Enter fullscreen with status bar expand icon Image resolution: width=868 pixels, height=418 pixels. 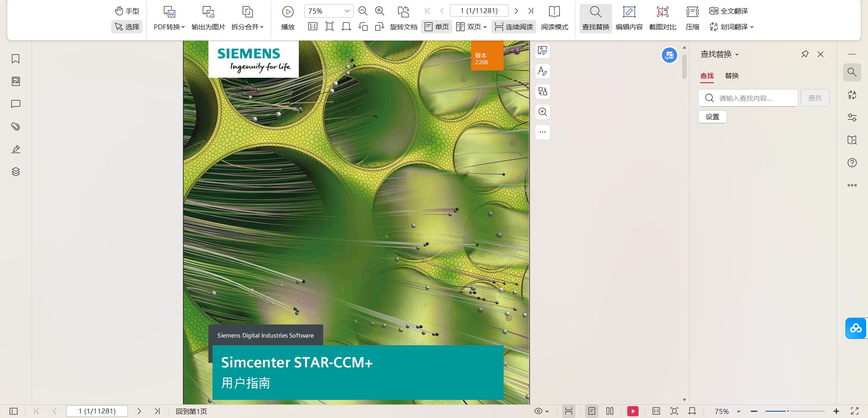(x=854, y=411)
